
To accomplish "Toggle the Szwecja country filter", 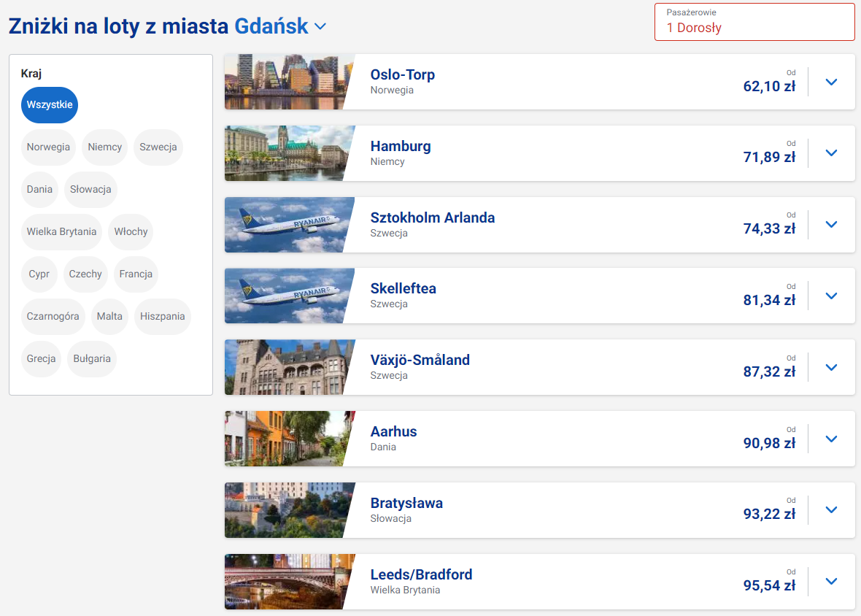I will pyautogui.click(x=158, y=147).
